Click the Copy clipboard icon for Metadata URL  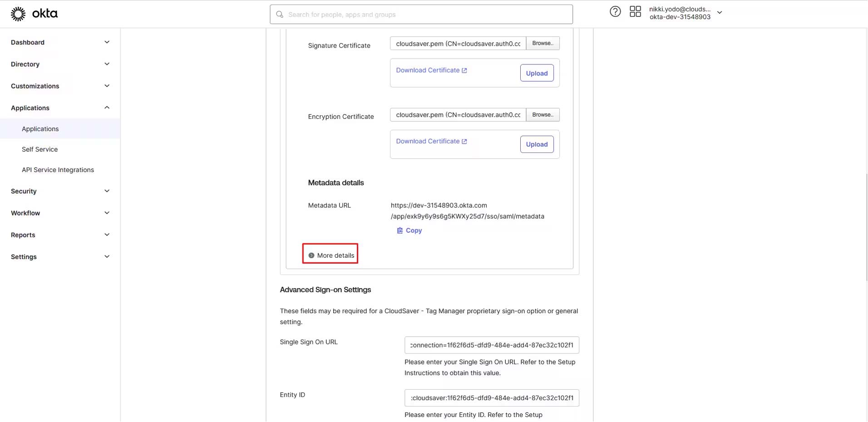pyautogui.click(x=399, y=231)
